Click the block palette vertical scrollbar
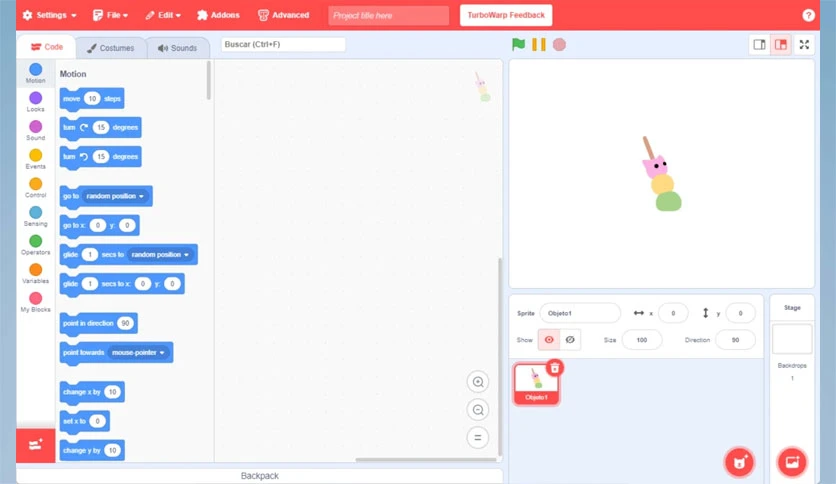Image resolution: width=836 pixels, height=484 pixels. [x=208, y=80]
